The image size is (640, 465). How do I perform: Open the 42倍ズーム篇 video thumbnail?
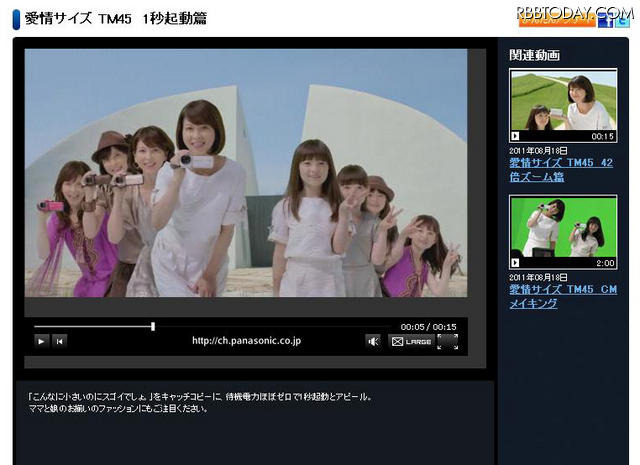[x=563, y=105]
